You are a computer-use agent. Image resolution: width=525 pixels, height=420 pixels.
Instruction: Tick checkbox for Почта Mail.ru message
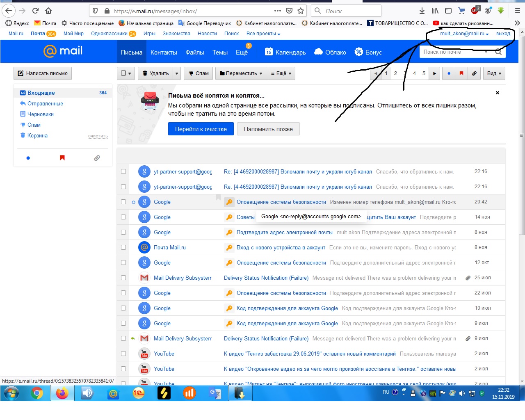pyautogui.click(x=123, y=247)
